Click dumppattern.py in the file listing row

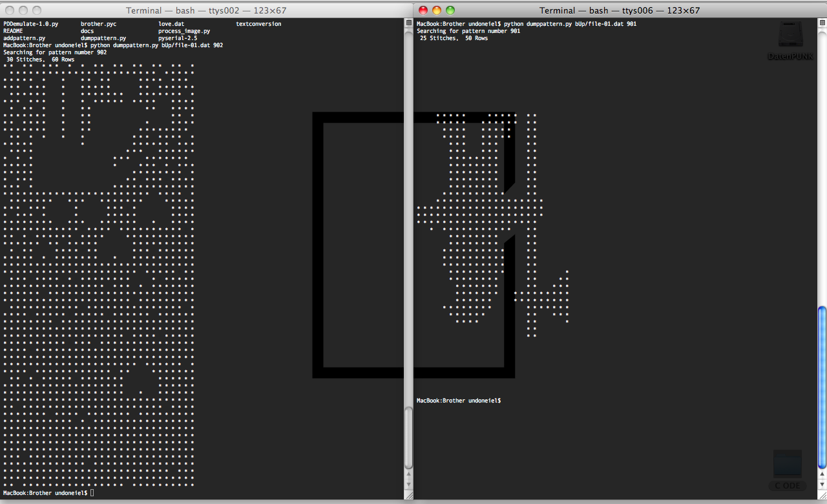click(x=103, y=38)
